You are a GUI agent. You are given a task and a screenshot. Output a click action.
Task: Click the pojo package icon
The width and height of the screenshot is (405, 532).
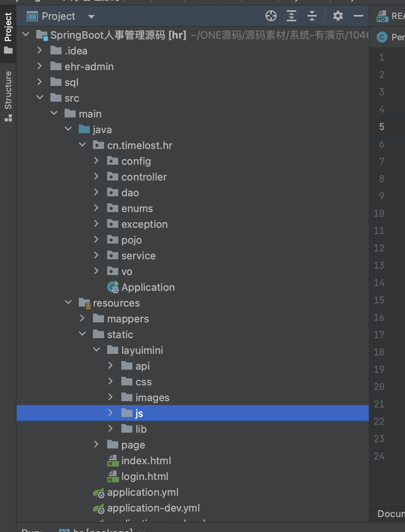point(113,240)
